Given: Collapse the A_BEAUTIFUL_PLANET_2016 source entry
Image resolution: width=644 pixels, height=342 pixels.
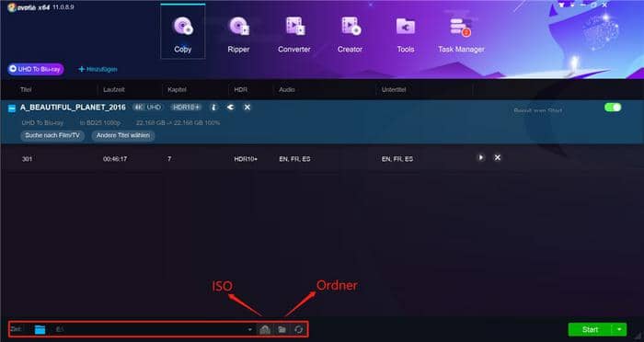Looking at the screenshot, I should tap(12, 108).
